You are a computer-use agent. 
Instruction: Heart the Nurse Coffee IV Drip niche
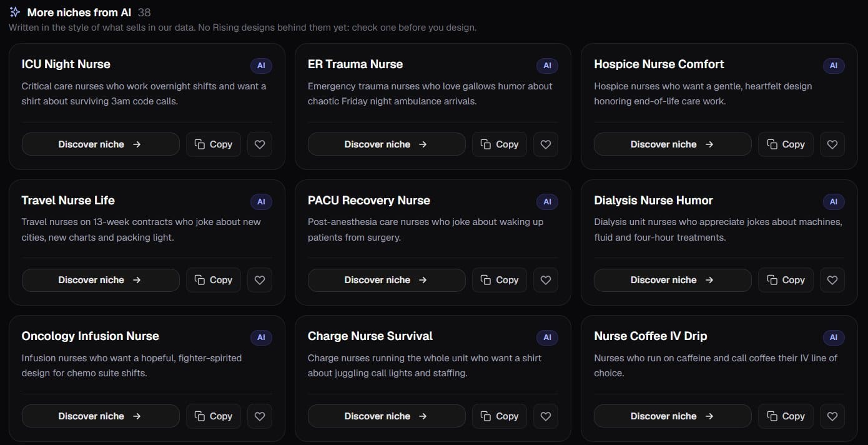click(832, 416)
